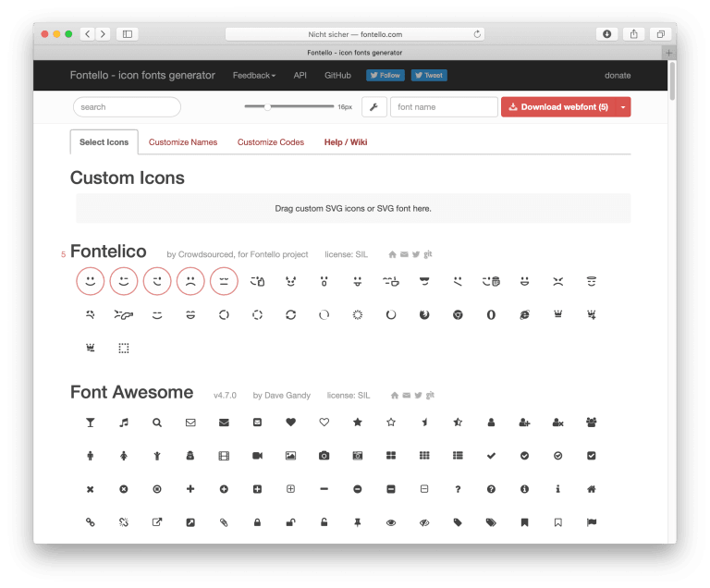Viewport: 710px width, 588px height.
Task: Select the closed lock icon
Action: tap(257, 522)
